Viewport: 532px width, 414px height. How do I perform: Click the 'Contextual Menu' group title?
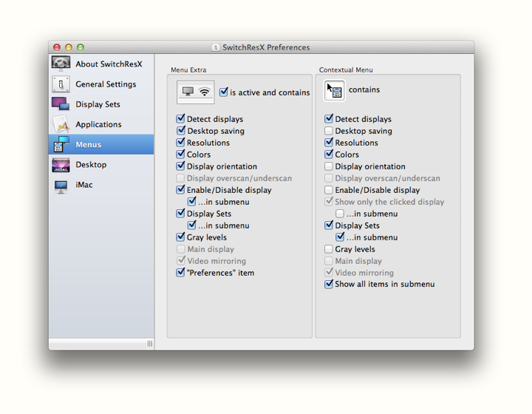(x=346, y=70)
